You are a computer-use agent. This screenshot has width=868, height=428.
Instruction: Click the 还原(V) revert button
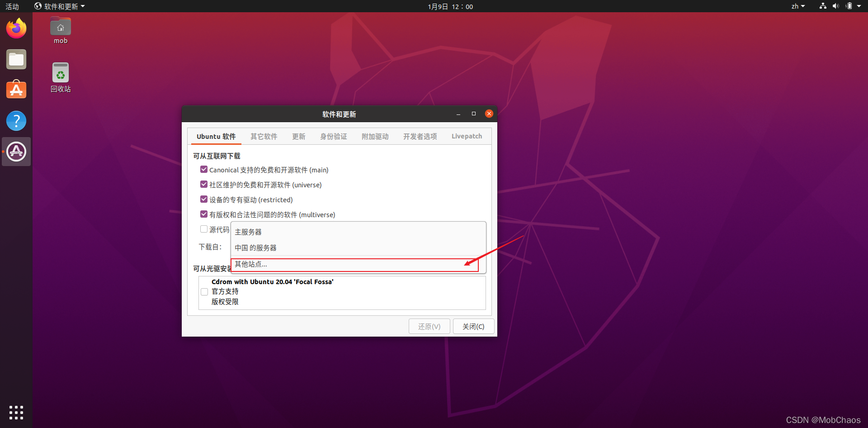(429, 326)
